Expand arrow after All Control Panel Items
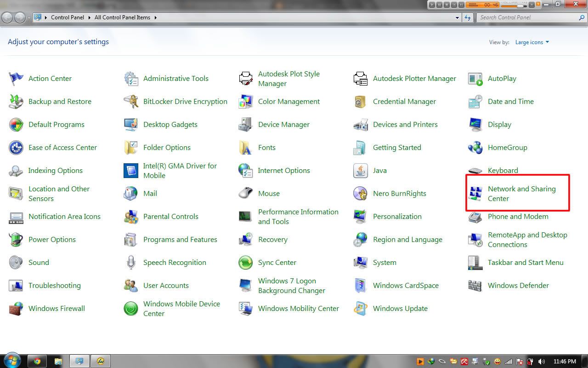The width and height of the screenshot is (588, 368). [155, 17]
